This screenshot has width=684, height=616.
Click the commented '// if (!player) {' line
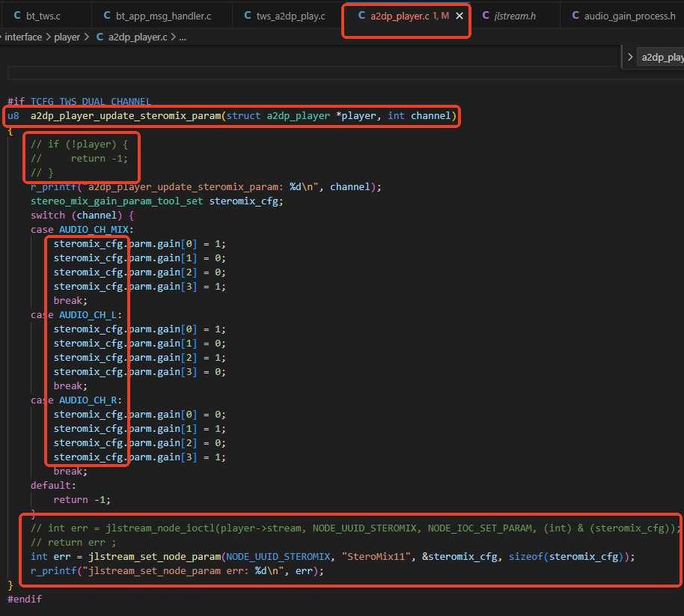tap(79, 144)
